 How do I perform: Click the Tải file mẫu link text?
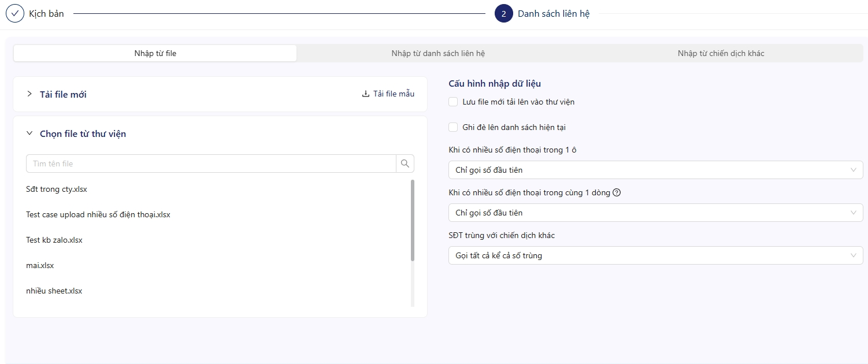pos(394,94)
